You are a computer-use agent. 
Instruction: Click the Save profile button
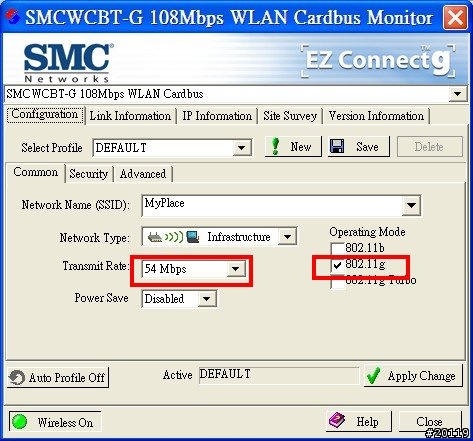[x=358, y=146]
